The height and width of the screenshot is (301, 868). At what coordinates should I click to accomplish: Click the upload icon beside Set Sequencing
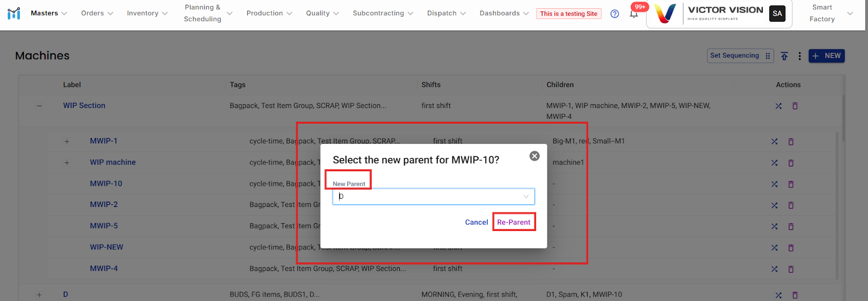784,56
